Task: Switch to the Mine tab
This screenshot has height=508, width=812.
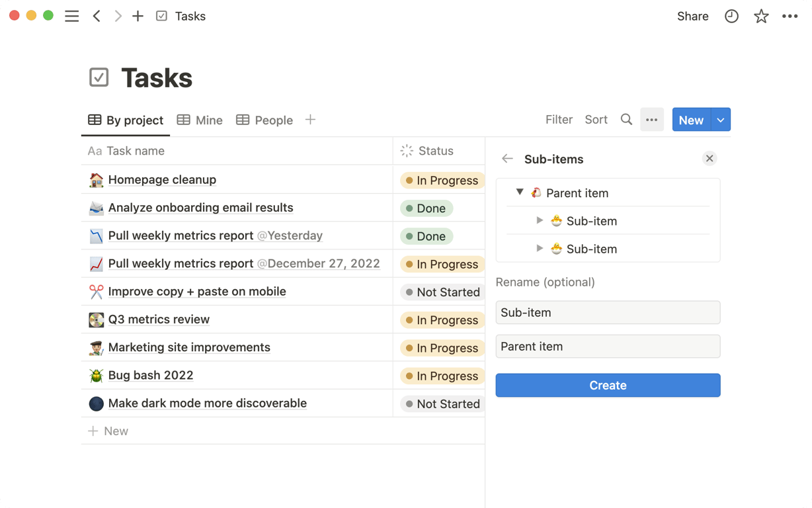Action: [200, 120]
